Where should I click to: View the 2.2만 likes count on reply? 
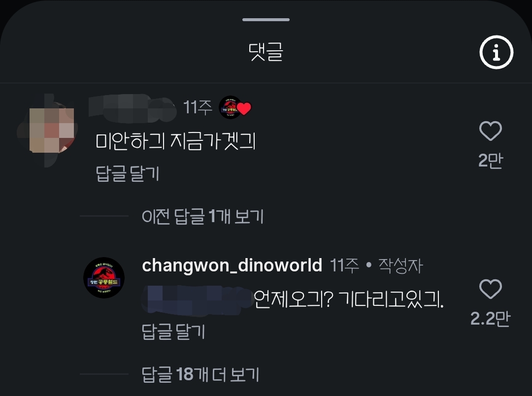pyautogui.click(x=490, y=319)
